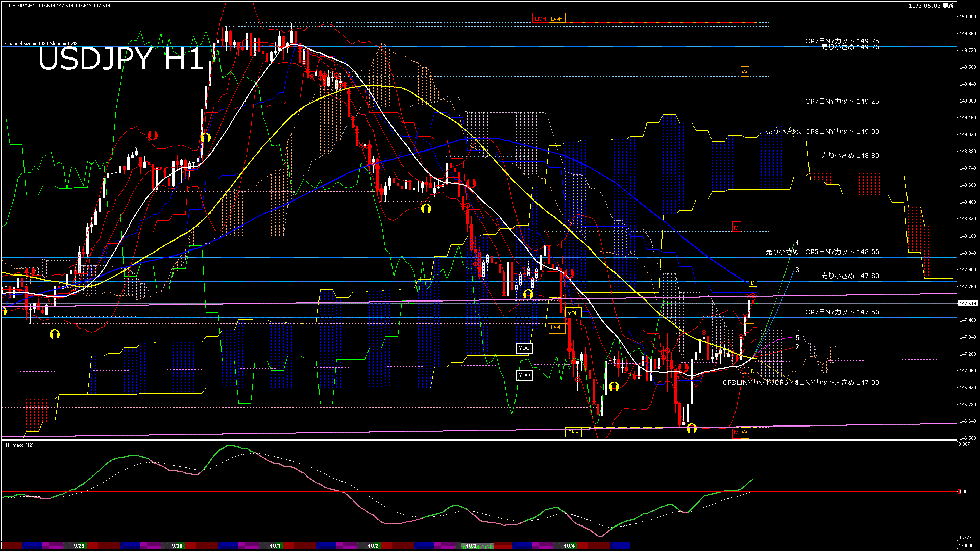This screenshot has width=980, height=551.
Task: Click the 'Channel size = 1080 Slope' text
Action: pos(41,44)
